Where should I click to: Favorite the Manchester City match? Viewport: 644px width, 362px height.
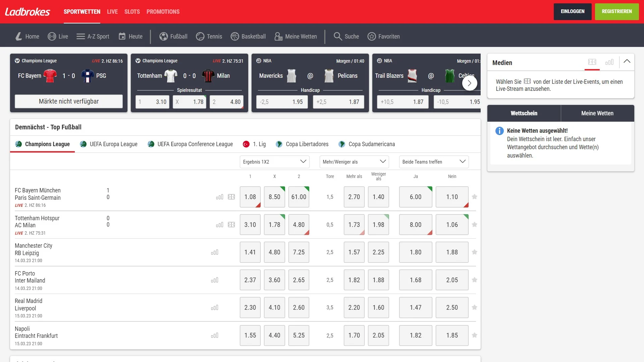pos(474,252)
